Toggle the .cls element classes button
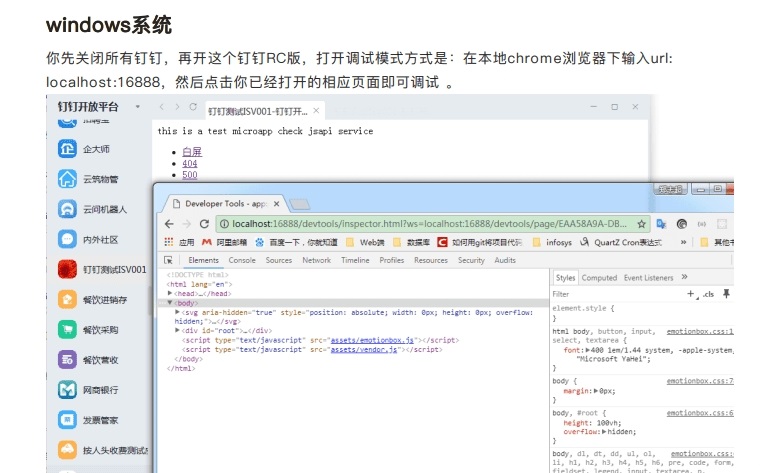This screenshot has width=774, height=473. 708,294
